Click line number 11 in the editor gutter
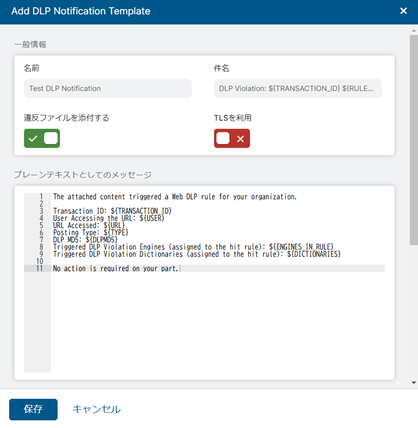 [x=40, y=268]
